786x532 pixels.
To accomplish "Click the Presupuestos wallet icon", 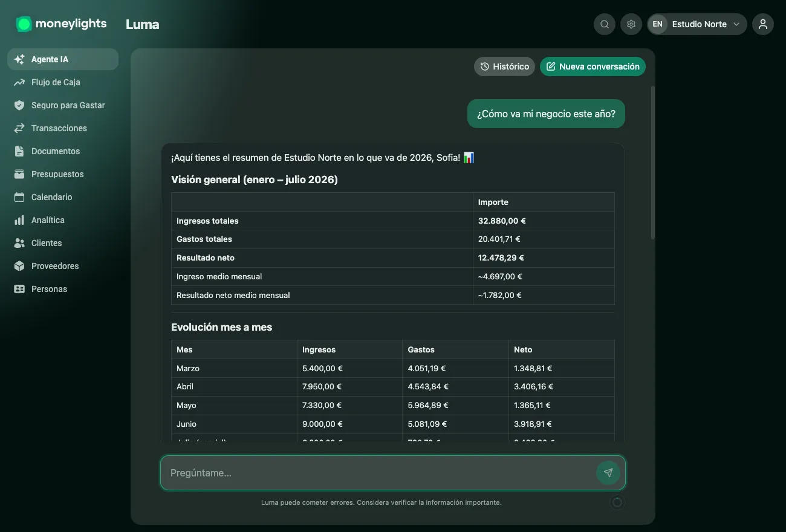I will (19, 174).
